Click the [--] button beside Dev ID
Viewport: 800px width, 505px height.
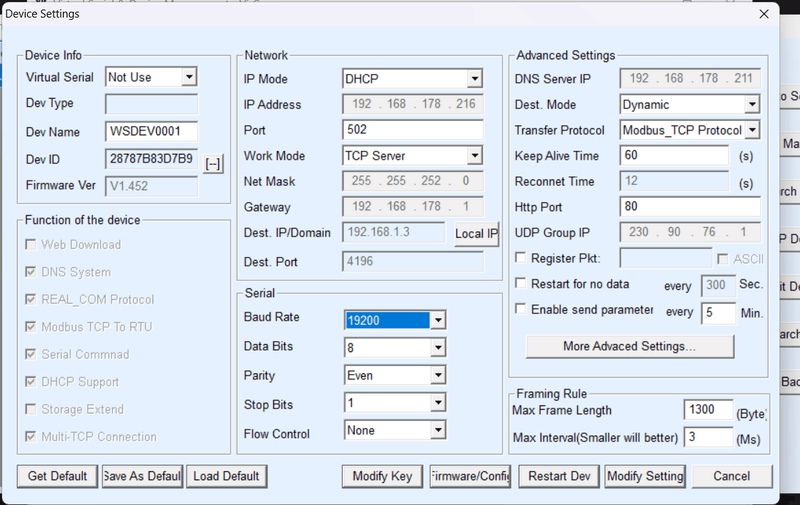pyautogui.click(x=213, y=164)
